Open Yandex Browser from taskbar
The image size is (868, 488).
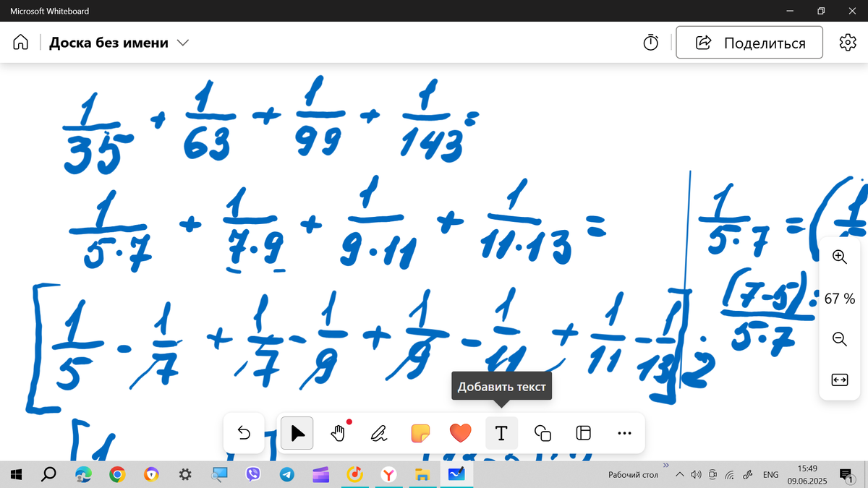[389, 474]
